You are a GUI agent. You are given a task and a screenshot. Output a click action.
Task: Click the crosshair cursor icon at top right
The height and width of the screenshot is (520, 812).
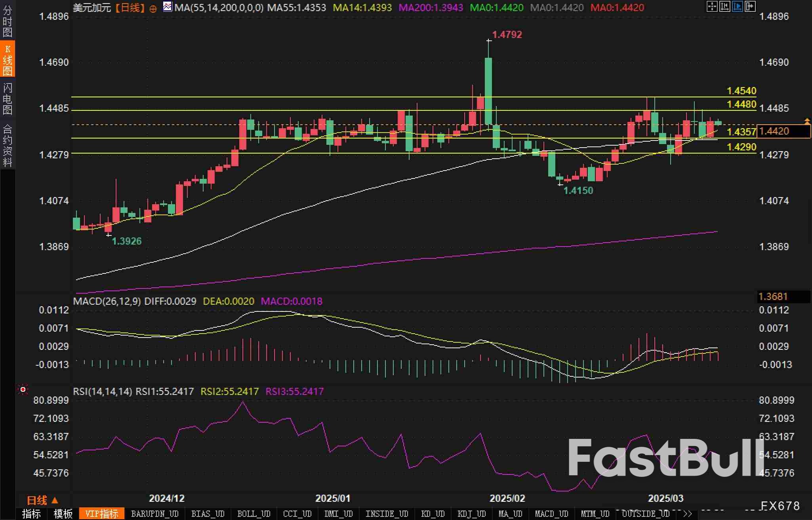tap(712, 6)
